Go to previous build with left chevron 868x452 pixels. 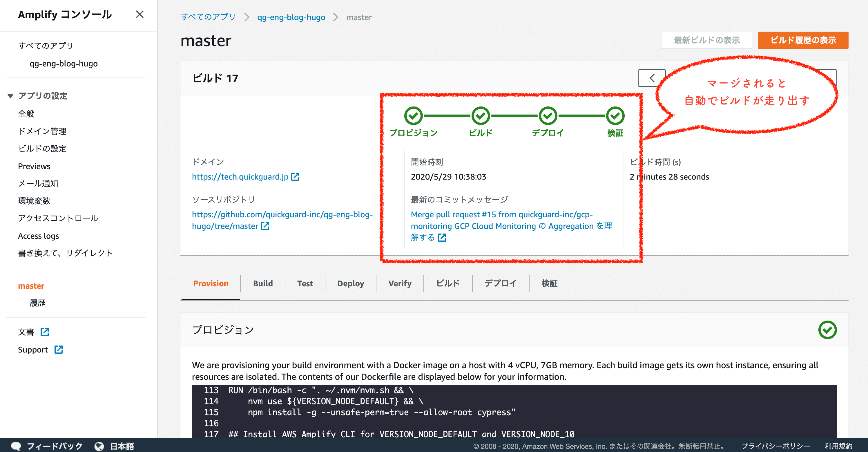pos(652,78)
